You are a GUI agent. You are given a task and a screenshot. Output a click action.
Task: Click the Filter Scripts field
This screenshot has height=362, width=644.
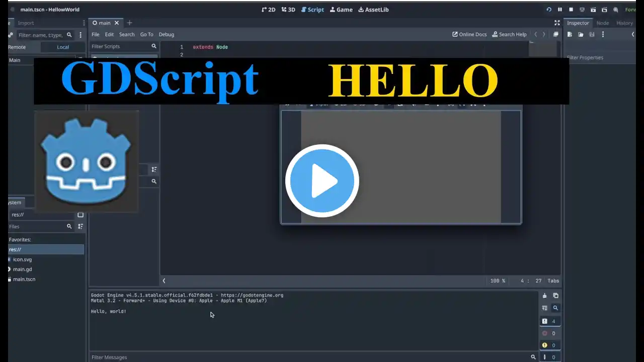(x=124, y=46)
